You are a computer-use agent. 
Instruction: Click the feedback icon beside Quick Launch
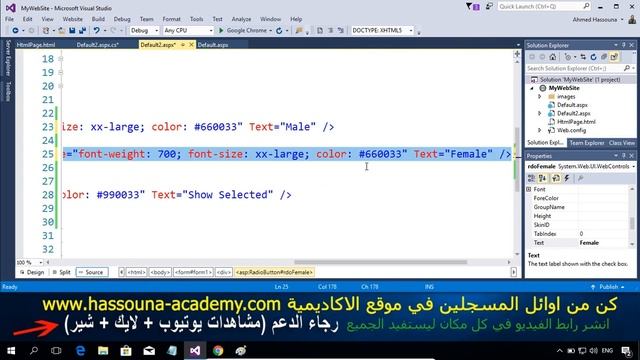coord(489,7)
